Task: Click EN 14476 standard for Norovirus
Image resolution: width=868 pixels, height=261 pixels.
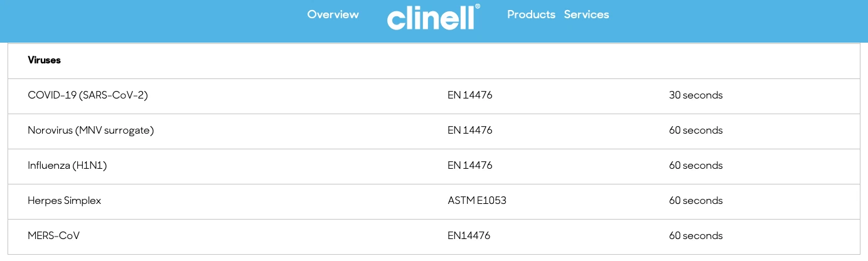Action: pos(469,130)
